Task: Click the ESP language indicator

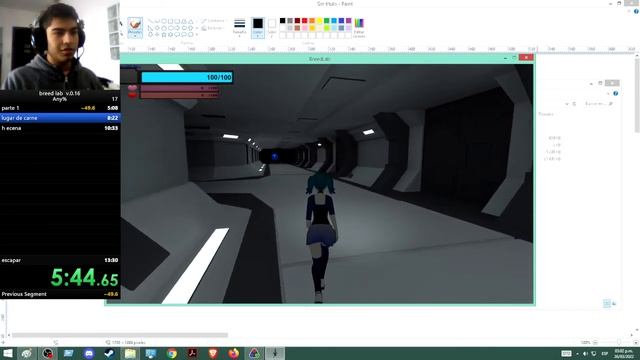Action: coord(605,353)
